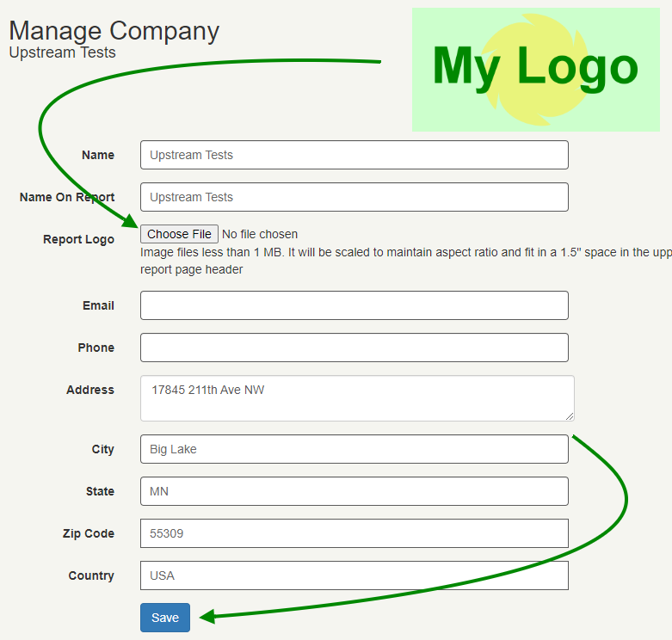This screenshot has height=640, width=672.
Task: Select the Zip Code field with 55309
Action: [354, 533]
